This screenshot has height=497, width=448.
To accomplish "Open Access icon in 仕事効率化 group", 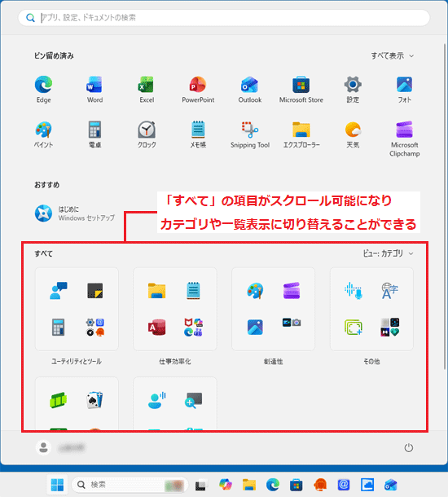I will (157, 327).
